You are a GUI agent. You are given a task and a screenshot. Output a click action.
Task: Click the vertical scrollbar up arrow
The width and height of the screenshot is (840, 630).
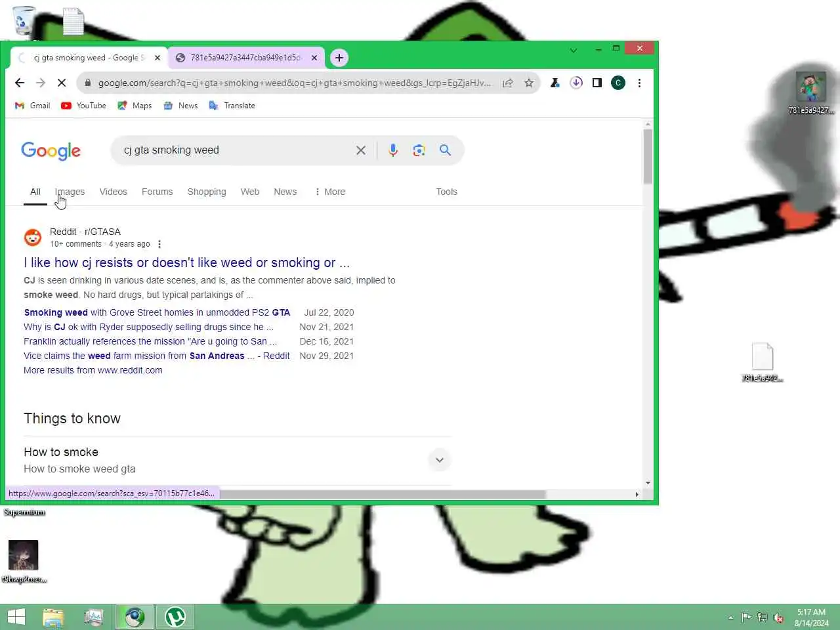click(x=648, y=123)
